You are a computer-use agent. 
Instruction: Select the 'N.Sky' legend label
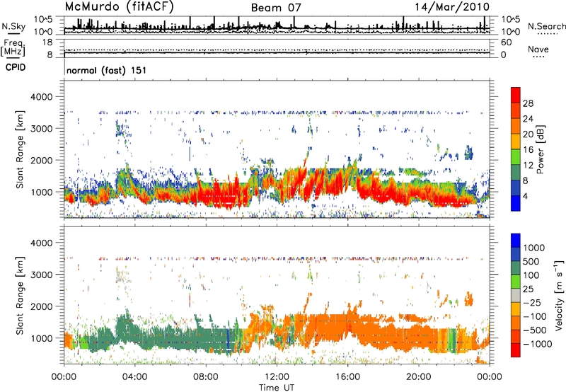click(x=13, y=26)
